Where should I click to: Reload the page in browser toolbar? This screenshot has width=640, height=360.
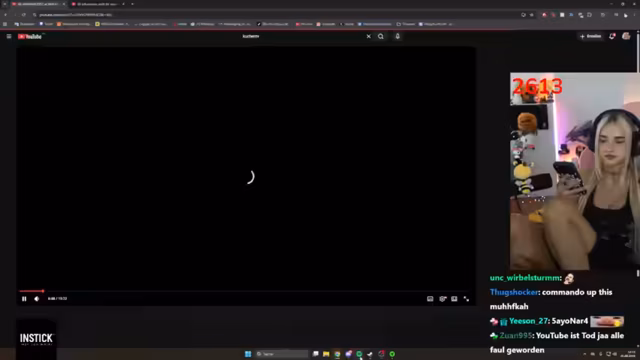click(x=24, y=15)
